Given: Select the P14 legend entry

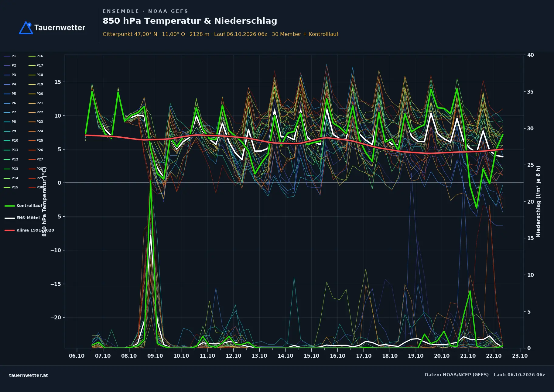Looking at the screenshot, I should (11, 178).
